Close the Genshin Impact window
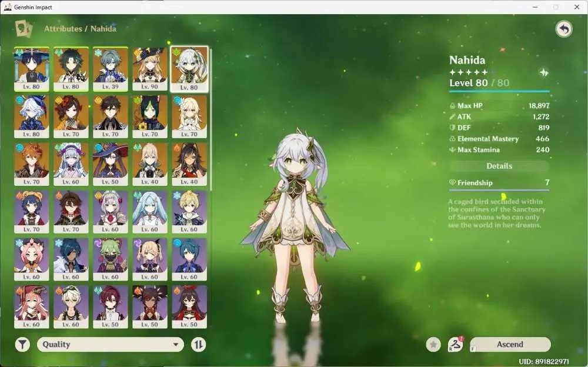The image size is (588, 367). pos(577,7)
